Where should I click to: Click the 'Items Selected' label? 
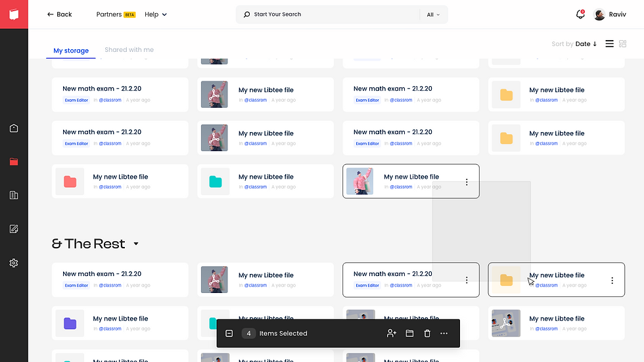click(283, 333)
